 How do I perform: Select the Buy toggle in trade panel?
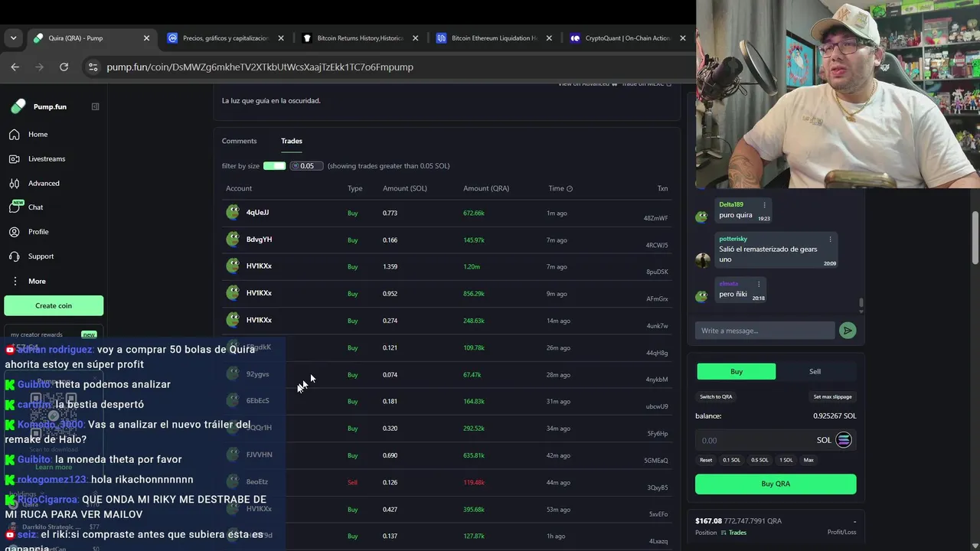tap(736, 371)
